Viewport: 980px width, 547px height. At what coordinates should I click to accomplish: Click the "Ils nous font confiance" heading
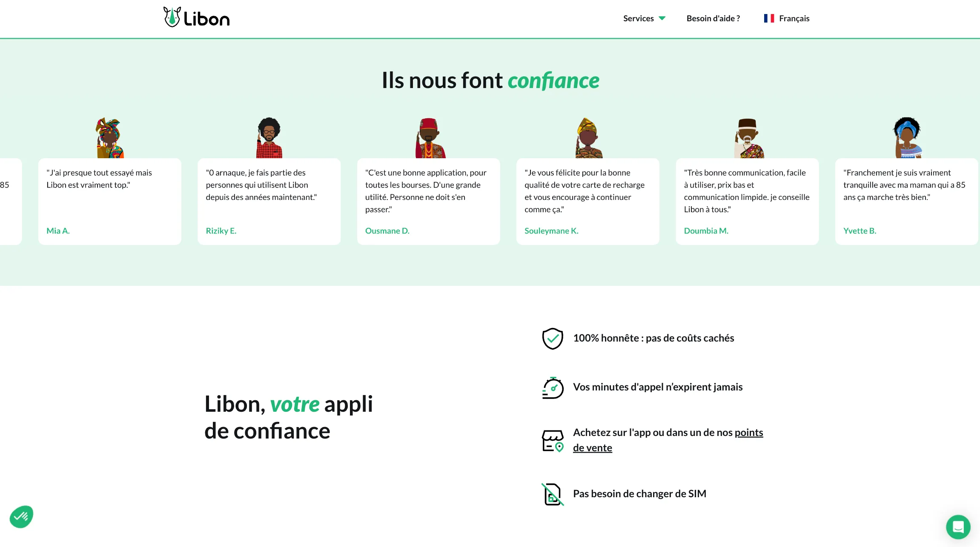click(490, 80)
